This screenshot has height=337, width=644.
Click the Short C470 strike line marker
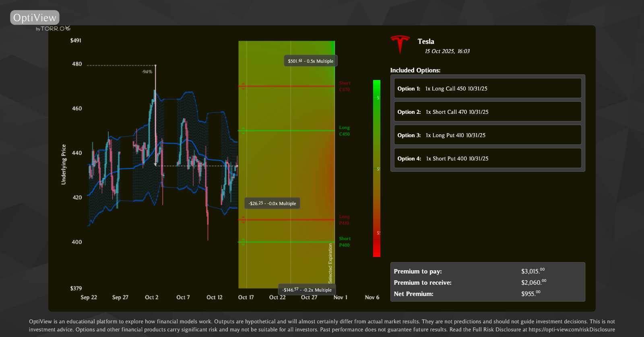243,86
